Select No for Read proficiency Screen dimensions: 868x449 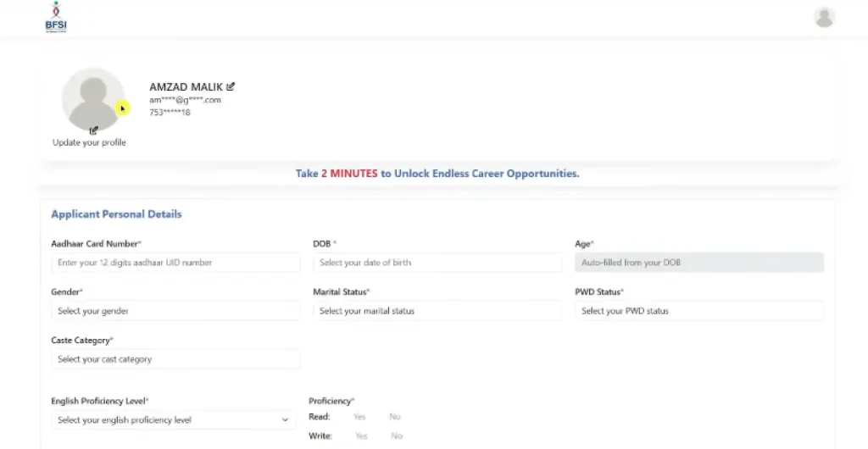click(x=394, y=417)
